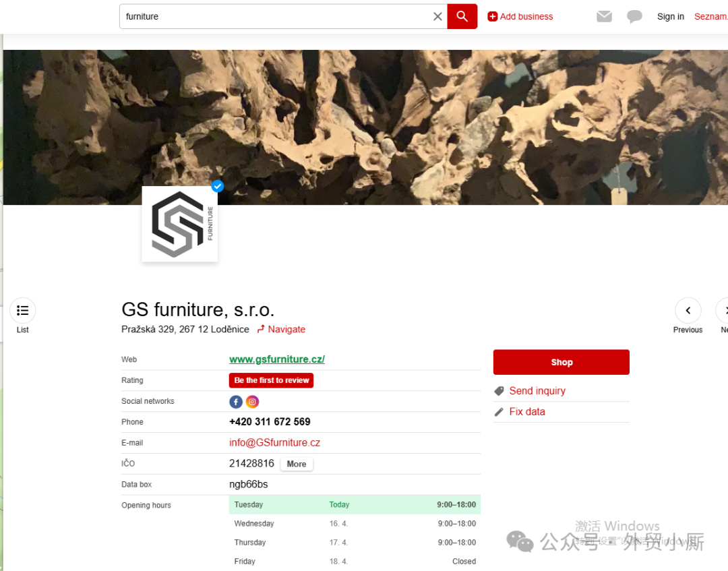Select the Friday Closed hours row

355,562
